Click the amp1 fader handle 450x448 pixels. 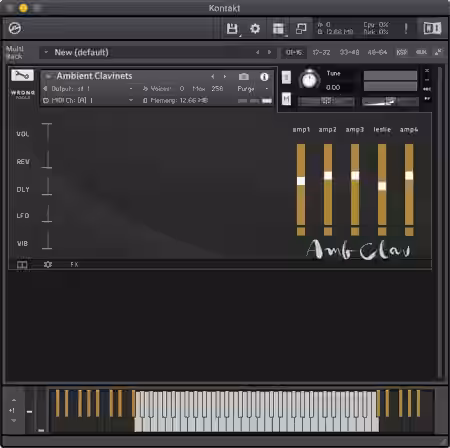click(x=301, y=181)
